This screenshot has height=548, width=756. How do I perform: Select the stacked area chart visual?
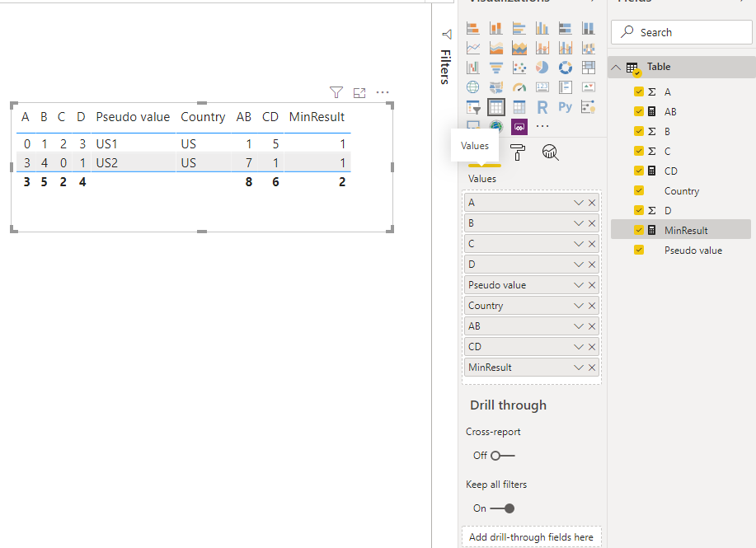[x=519, y=48]
